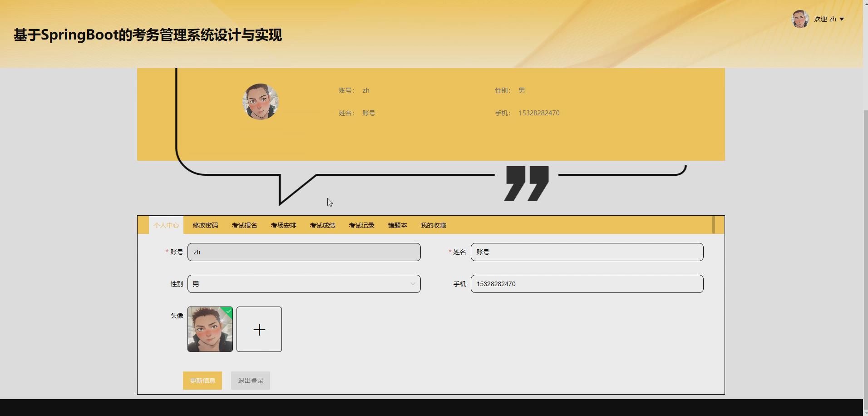Image resolution: width=868 pixels, height=416 pixels.
Task: Click the 姓名 name input field
Action: tap(587, 252)
